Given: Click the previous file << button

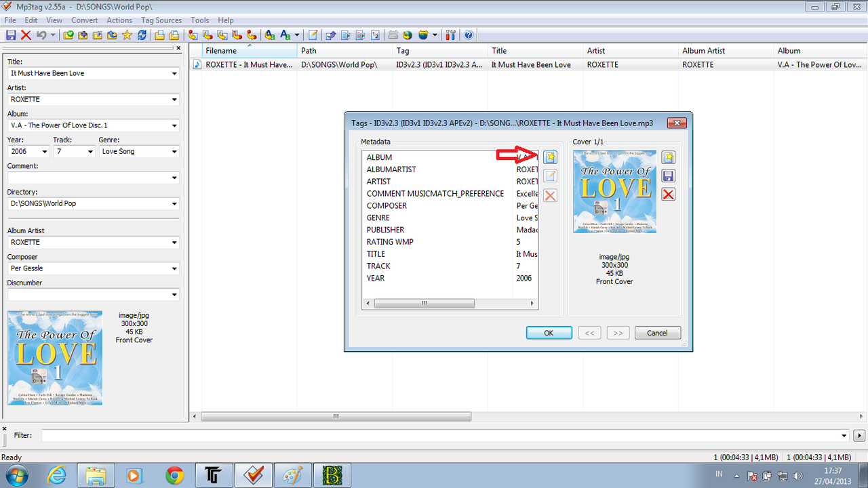Looking at the screenshot, I should (590, 333).
